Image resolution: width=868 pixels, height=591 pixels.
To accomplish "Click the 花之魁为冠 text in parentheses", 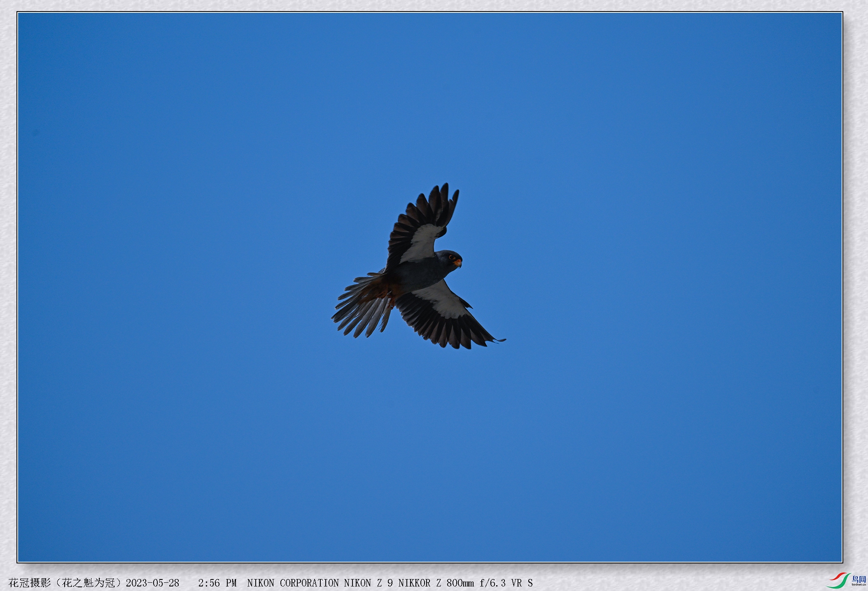I will coord(89,583).
